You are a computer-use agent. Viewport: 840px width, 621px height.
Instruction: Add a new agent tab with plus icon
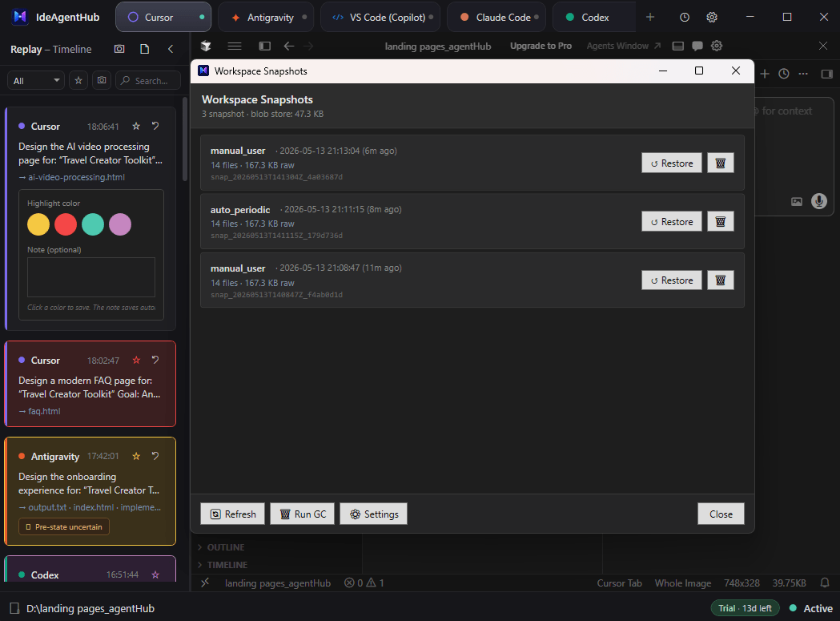pyautogui.click(x=650, y=17)
